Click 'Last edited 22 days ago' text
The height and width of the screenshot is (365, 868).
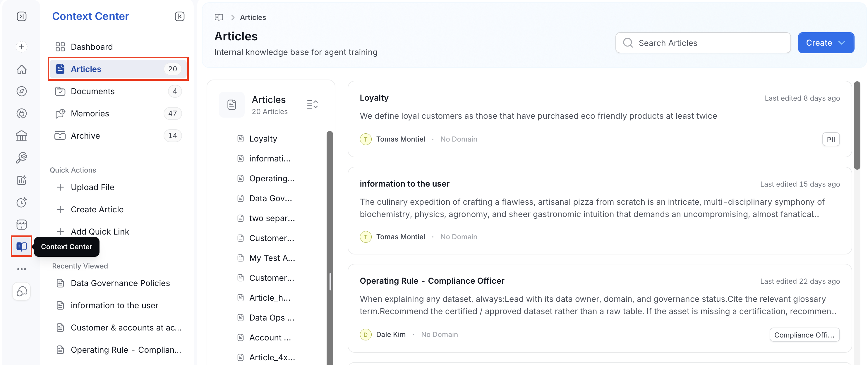click(800, 281)
